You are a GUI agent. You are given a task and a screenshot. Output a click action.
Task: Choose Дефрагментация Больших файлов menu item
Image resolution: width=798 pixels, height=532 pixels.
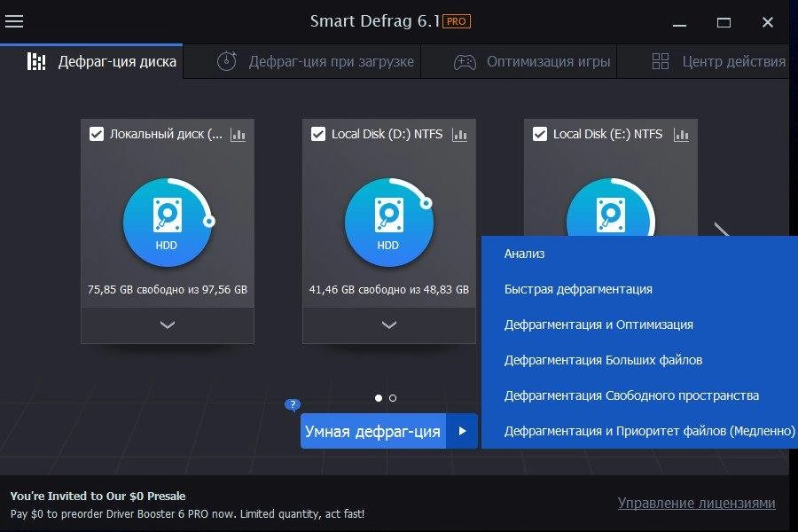pos(639,360)
